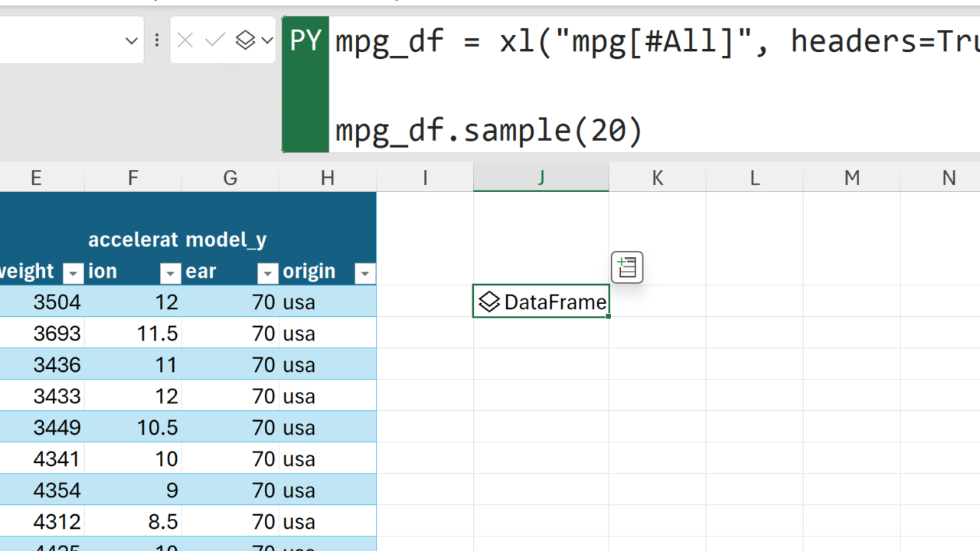The height and width of the screenshot is (551, 980).
Task: Open the weight column filter dropdown
Action: (x=73, y=272)
